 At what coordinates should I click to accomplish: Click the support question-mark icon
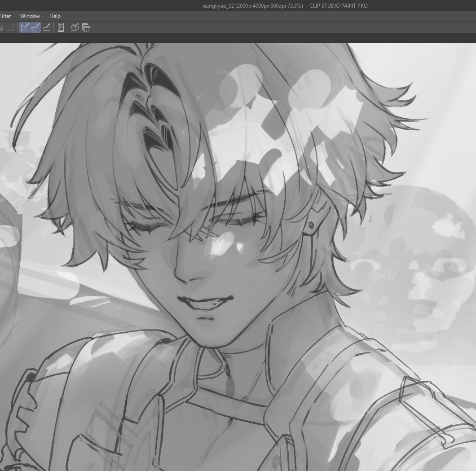tap(75, 28)
